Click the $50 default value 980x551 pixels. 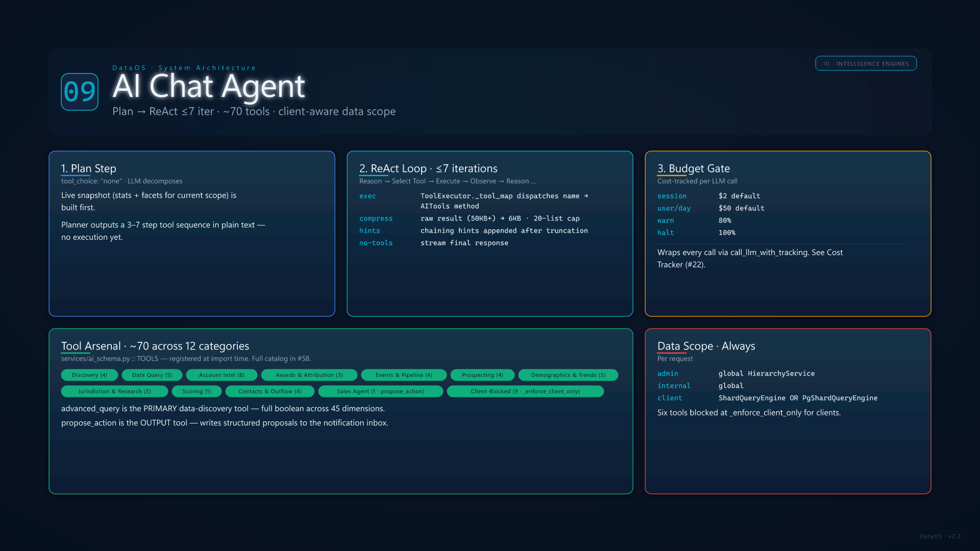click(x=742, y=208)
